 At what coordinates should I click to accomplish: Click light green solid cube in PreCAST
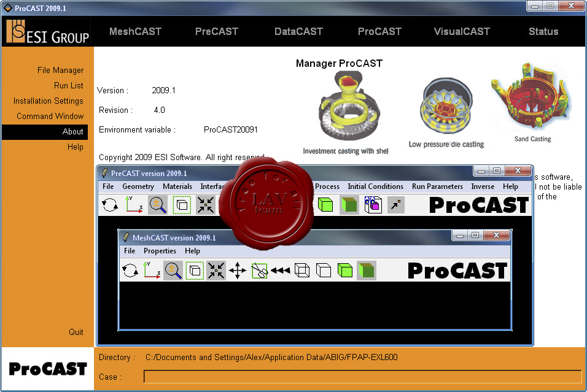coord(325,205)
